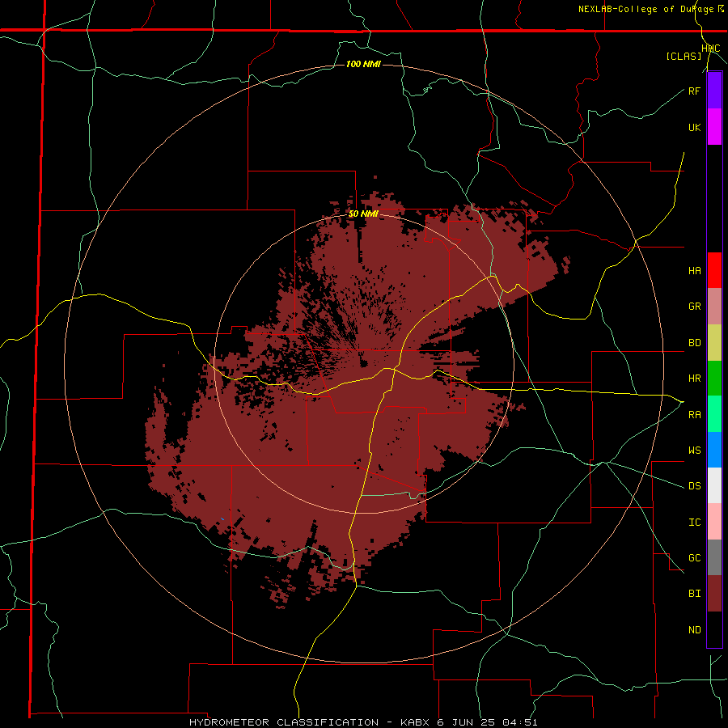Click the white DS legend swatch
Viewport: 728px width, 728px height.
click(714, 485)
